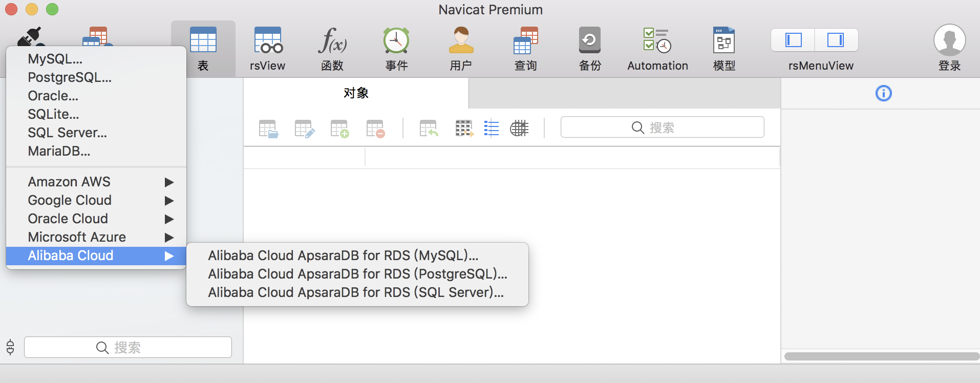Screen dimensions: 980x383
Task: Select the Microsoft Azure menu entry
Action: [x=96, y=237]
